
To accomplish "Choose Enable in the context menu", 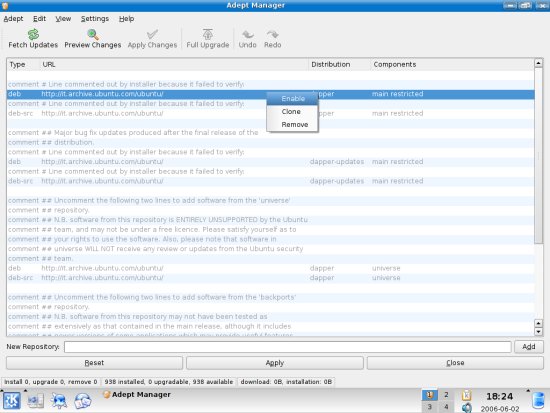I will 293,99.
